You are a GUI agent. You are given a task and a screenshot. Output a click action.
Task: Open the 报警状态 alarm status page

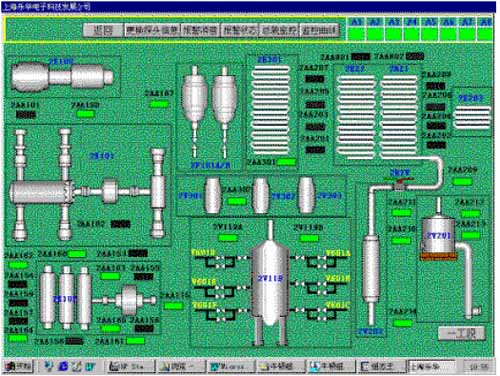240,30
